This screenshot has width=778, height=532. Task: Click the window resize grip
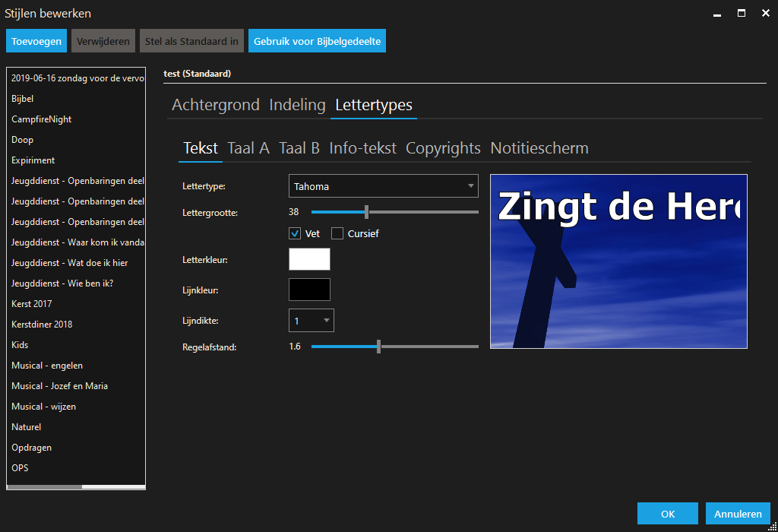[x=773, y=527]
